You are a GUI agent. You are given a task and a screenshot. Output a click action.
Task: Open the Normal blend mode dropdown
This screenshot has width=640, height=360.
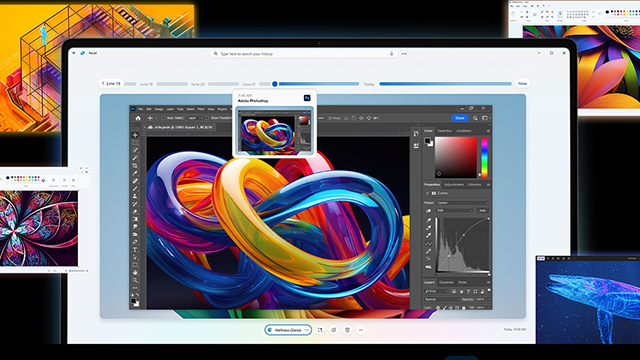click(442, 299)
